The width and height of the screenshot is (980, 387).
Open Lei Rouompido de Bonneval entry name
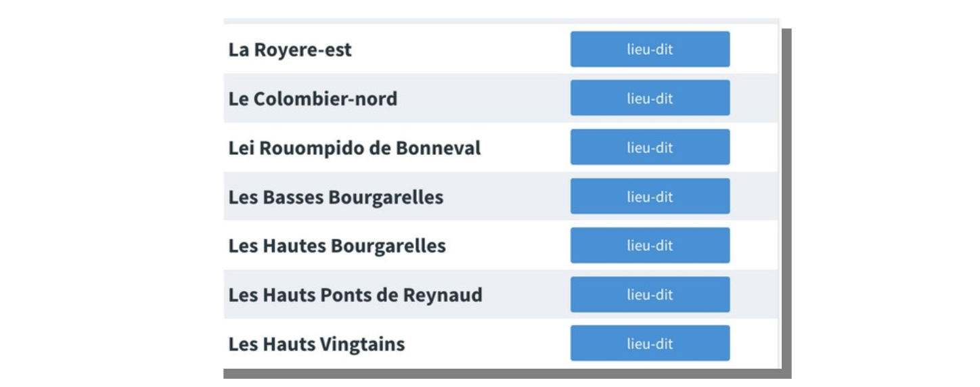[x=354, y=148]
